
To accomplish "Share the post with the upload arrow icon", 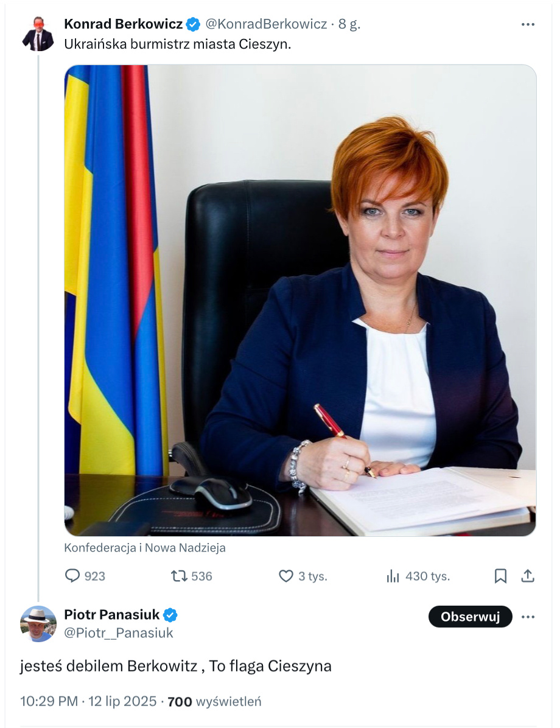I will pos(528,576).
